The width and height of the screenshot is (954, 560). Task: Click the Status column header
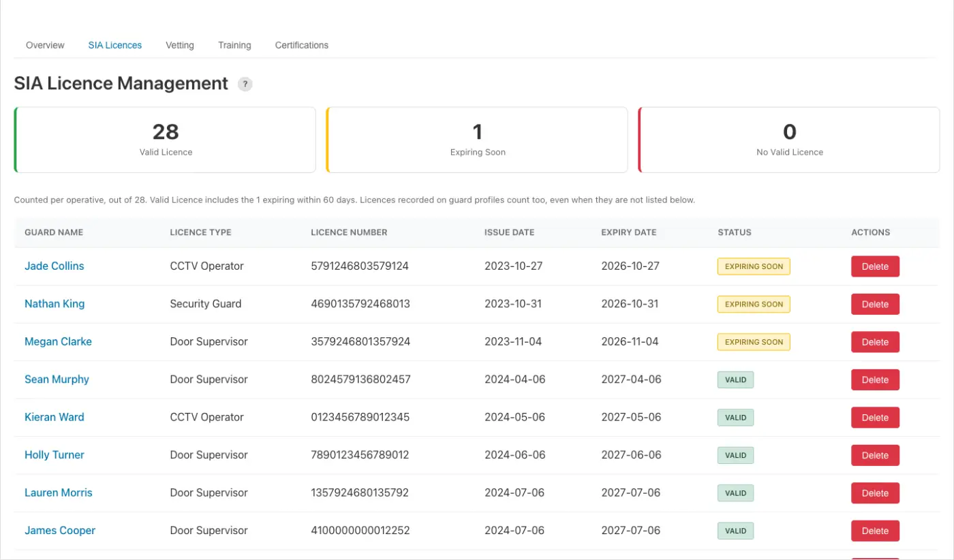click(735, 232)
